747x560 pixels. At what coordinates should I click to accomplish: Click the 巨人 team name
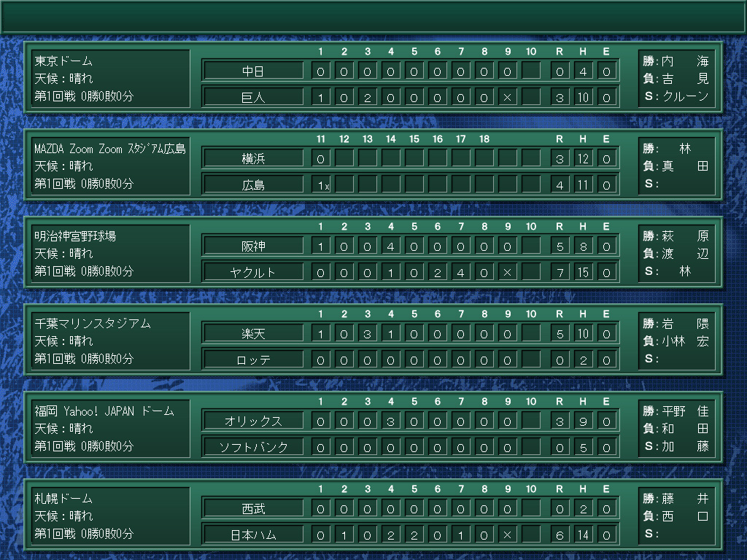click(253, 98)
